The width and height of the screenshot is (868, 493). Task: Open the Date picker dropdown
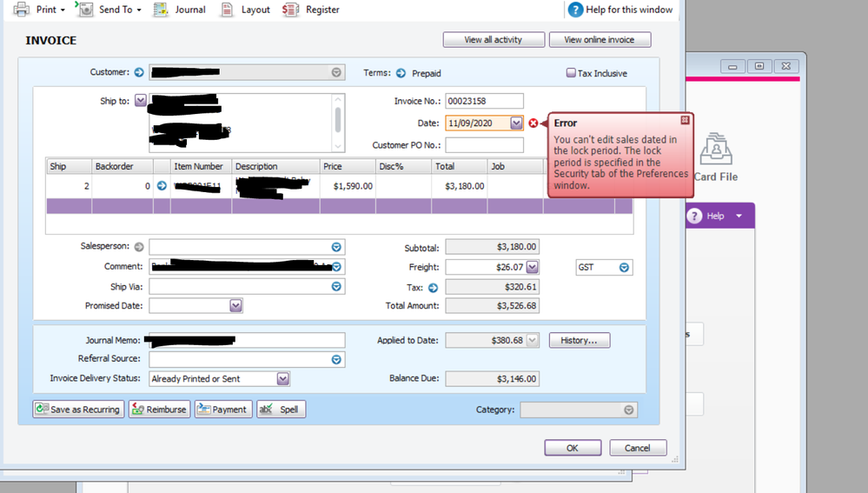516,123
